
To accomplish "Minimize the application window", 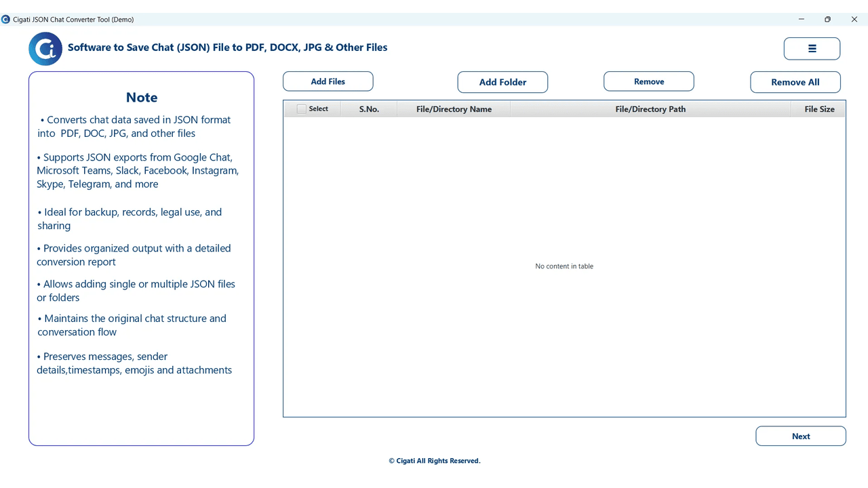I will tap(802, 20).
